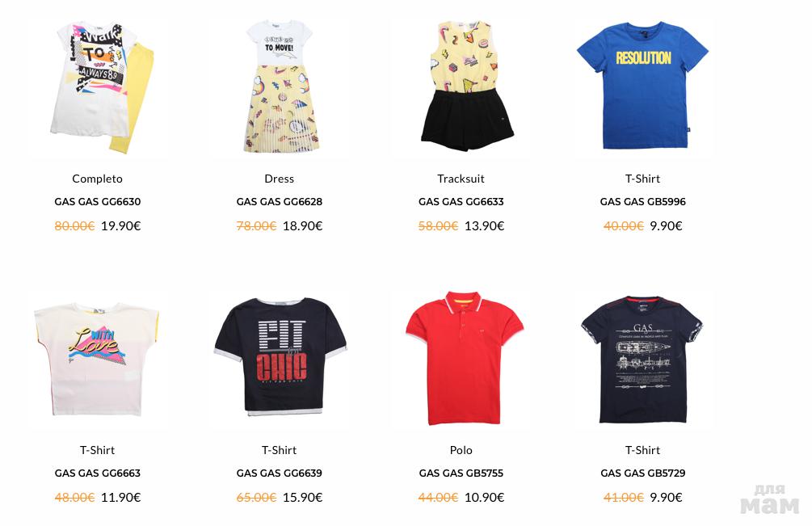812x526 pixels.
Task: Open product link GAS GAS GG6630
Action: pos(97,201)
